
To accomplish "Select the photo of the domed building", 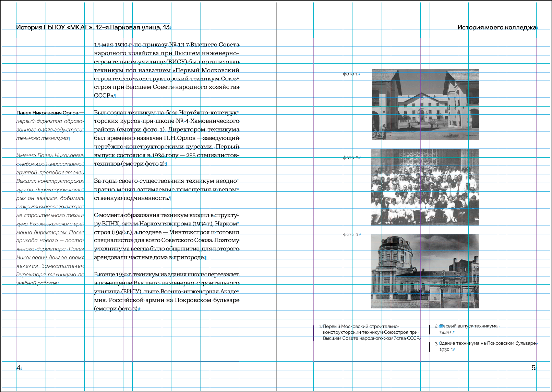I will (x=424, y=271).
